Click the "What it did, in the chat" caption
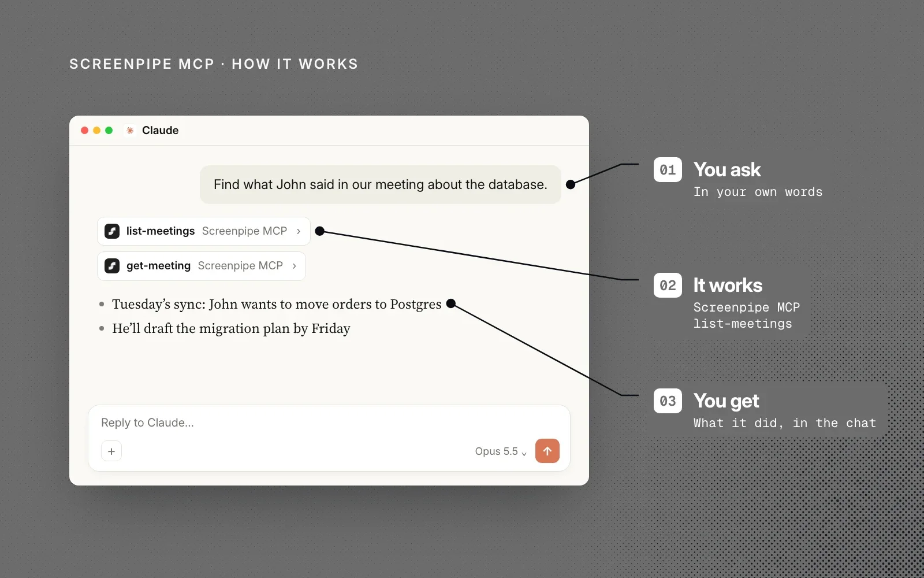The height and width of the screenshot is (578, 924). [785, 423]
